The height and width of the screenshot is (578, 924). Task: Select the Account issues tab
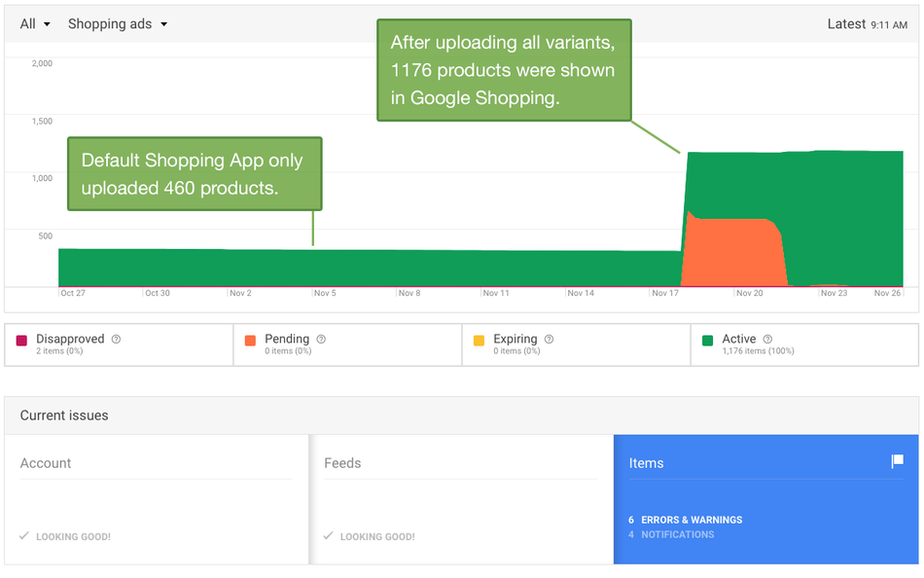coord(46,463)
